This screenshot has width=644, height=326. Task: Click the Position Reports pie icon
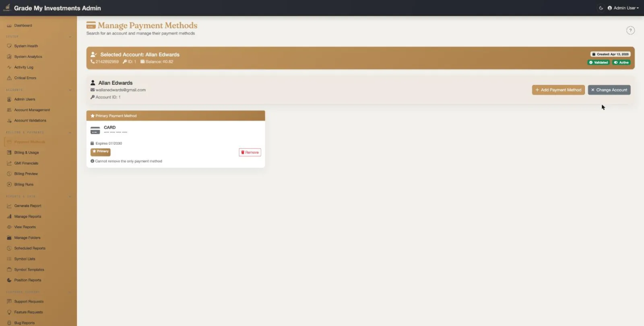click(x=9, y=281)
